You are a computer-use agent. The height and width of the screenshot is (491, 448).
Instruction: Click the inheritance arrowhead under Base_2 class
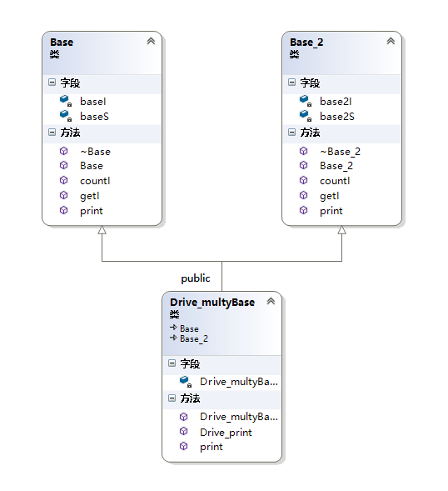(x=341, y=230)
